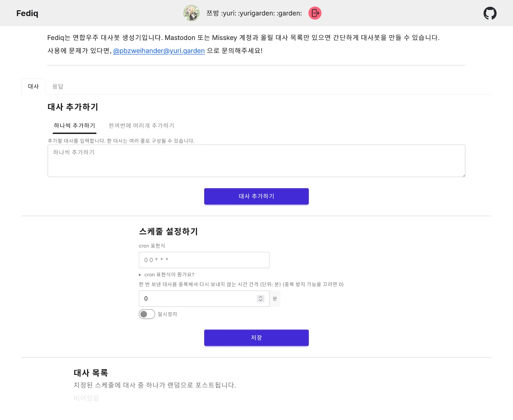513x420 pixels.
Task: Focus the cron 표현식 input field
Action: coord(204,260)
